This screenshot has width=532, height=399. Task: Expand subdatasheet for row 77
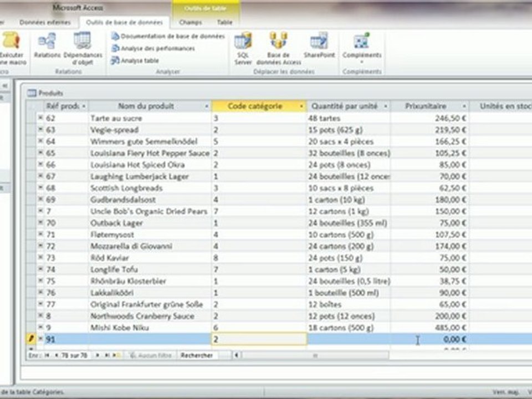click(x=40, y=304)
